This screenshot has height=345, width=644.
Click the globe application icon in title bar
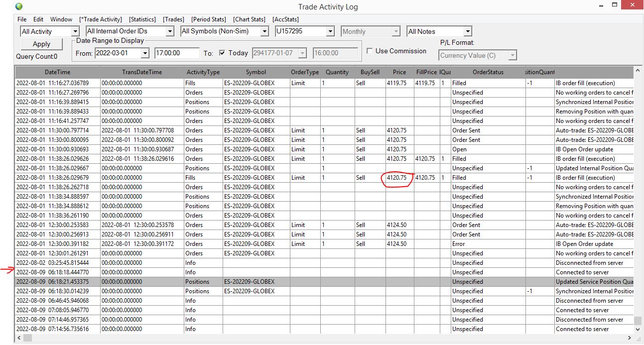pos(19,6)
